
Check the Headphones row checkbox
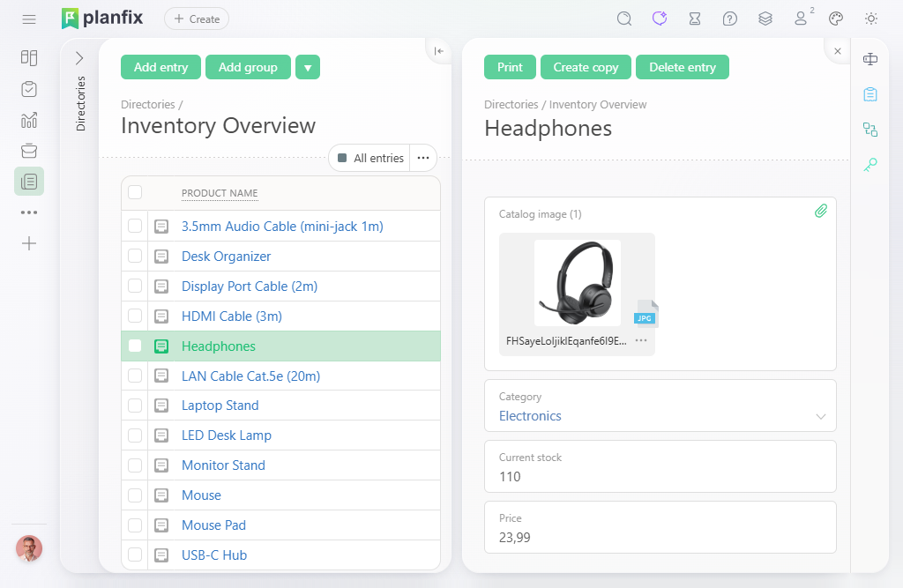[135, 346]
